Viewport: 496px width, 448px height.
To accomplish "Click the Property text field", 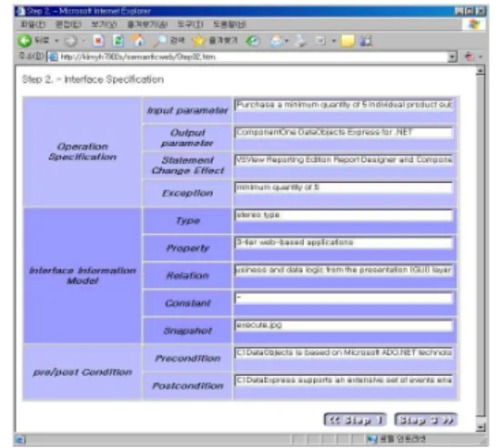I will [343, 242].
